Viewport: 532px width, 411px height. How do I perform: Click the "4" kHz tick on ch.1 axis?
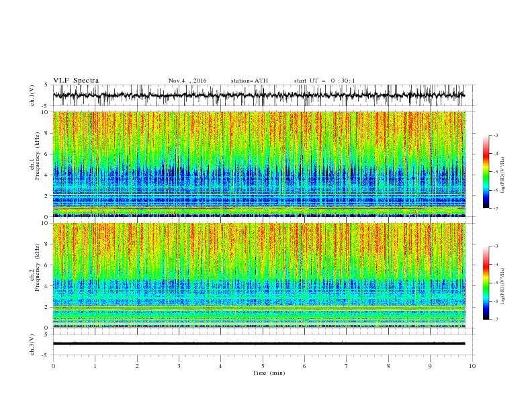coord(46,175)
